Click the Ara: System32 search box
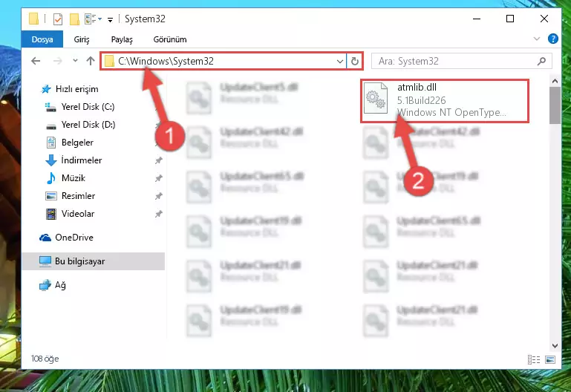Screen dimensions: 571x392 [461, 61]
